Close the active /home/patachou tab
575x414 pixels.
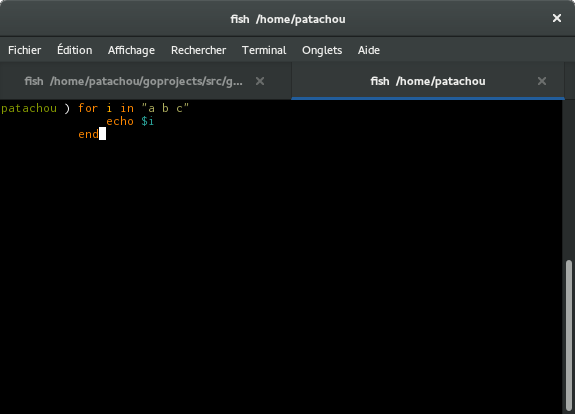coord(542,81)
